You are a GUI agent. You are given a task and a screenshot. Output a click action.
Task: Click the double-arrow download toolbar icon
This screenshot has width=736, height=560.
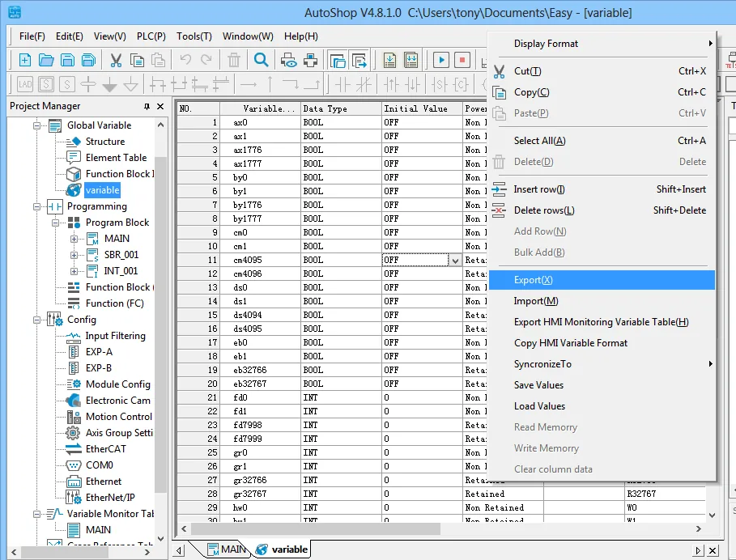coord(411,60)
